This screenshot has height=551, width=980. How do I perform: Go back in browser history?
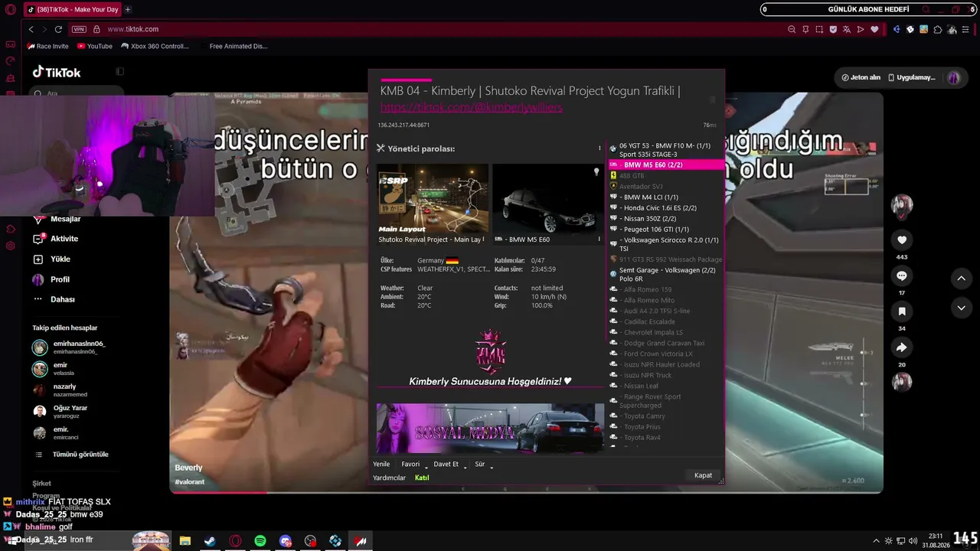pyautogui.click(x=31, y=29)
